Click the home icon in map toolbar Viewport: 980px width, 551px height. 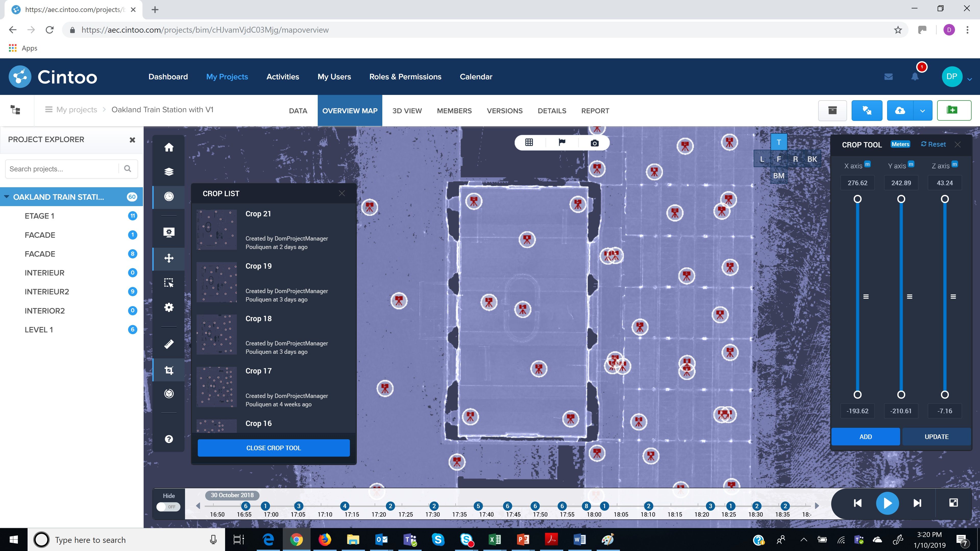pos(168,147)
